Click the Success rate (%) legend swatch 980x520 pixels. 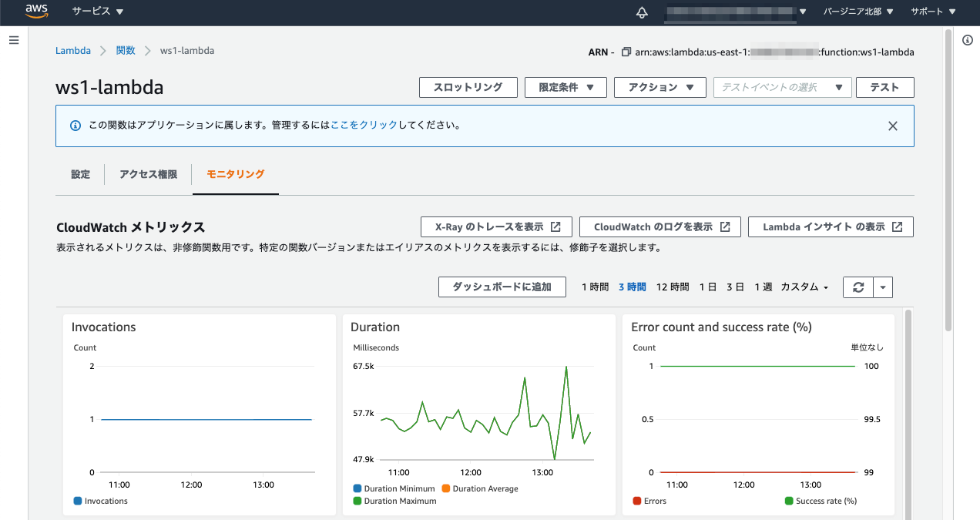click(789, 501)
